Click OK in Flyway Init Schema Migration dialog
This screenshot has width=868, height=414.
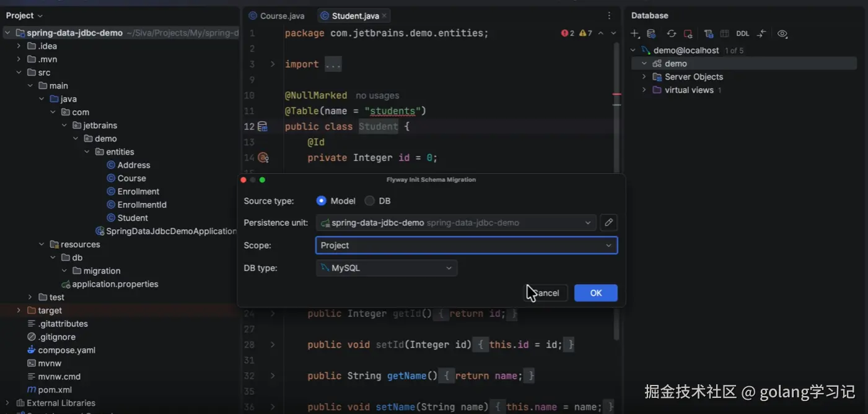pos(596,293)
